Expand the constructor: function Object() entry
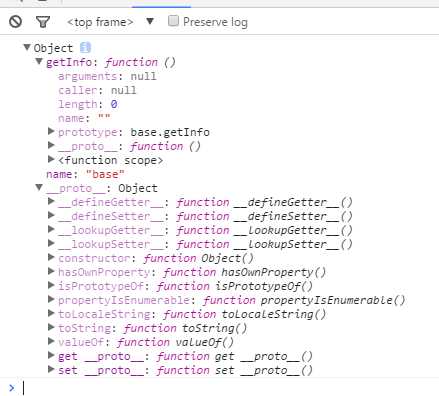 coord(51,257)
